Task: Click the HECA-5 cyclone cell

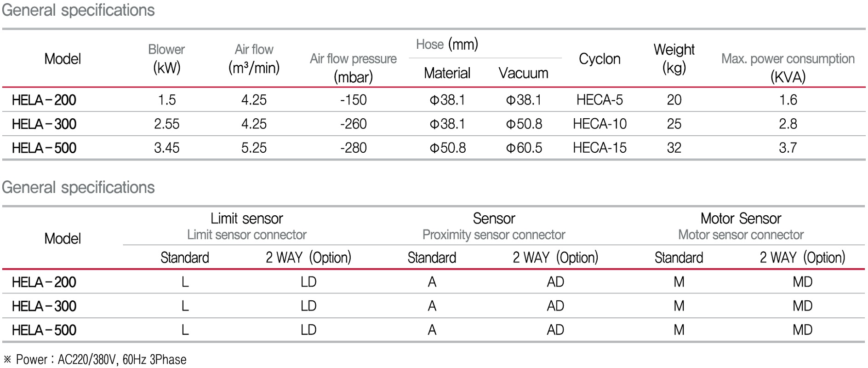Action: pyautogui.click(x=600, y=100)
